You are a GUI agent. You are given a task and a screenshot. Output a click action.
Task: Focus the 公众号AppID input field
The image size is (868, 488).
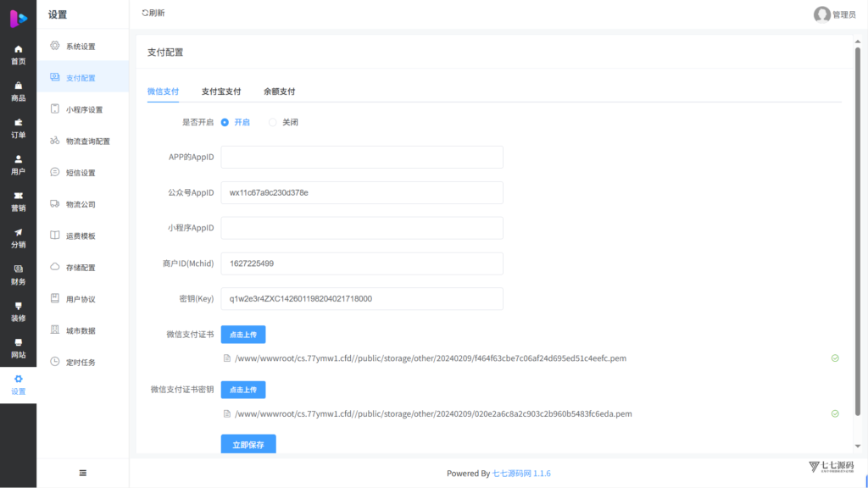coord(362,192)
